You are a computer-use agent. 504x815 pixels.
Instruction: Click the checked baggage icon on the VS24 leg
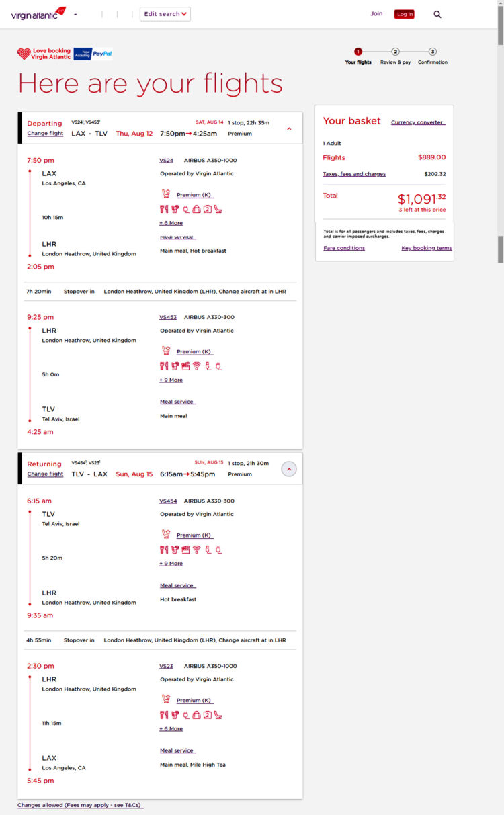coord(196,209)
